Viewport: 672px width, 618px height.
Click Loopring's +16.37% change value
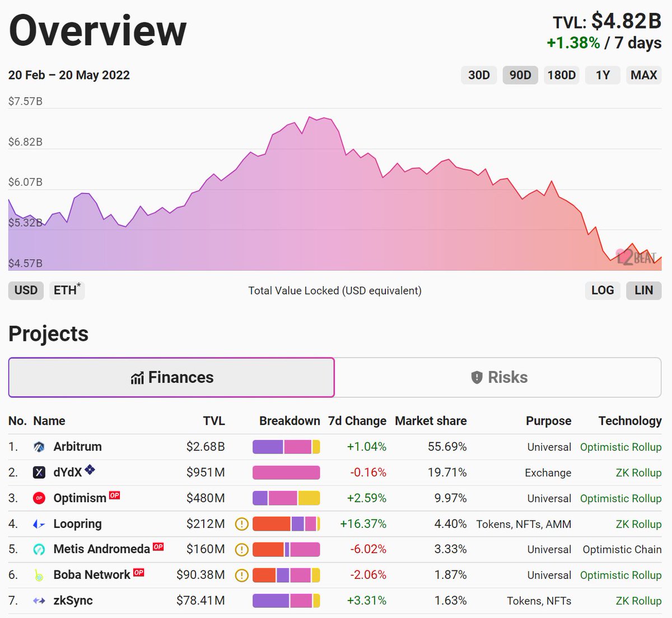click(363, 524)
